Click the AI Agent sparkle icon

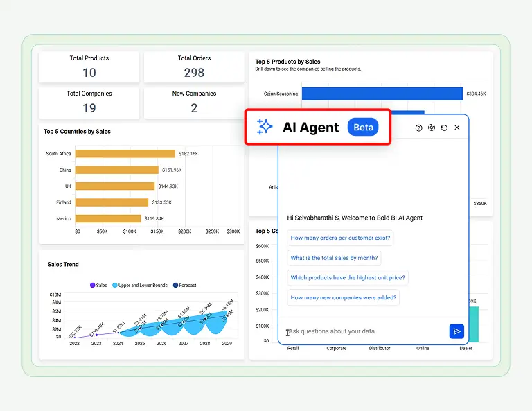(265, 127)
